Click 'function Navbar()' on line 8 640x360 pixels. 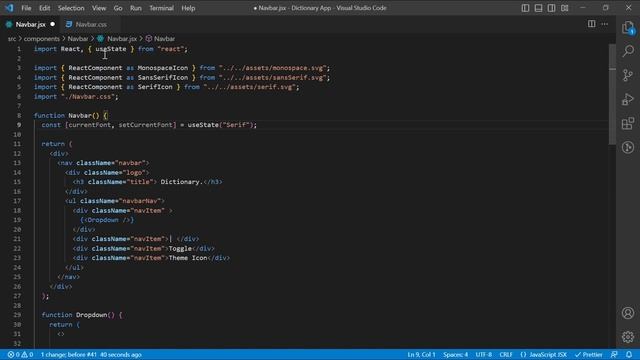tap(67, 116)
